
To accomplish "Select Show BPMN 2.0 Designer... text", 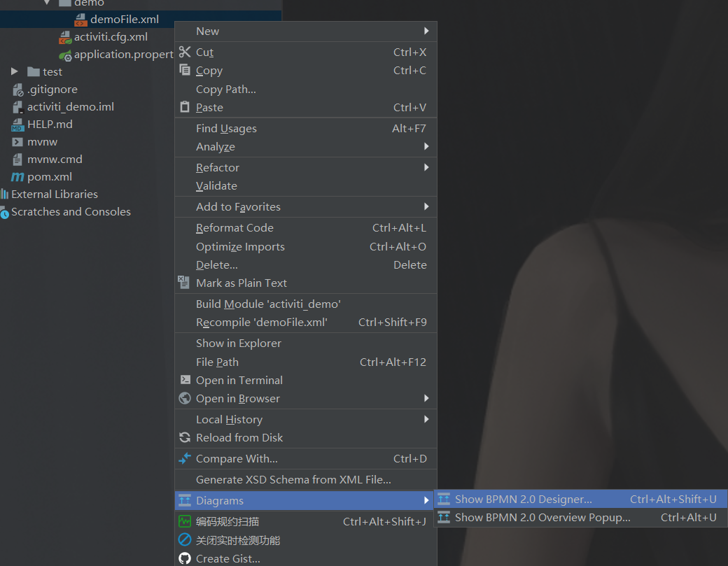I will 524,500.
